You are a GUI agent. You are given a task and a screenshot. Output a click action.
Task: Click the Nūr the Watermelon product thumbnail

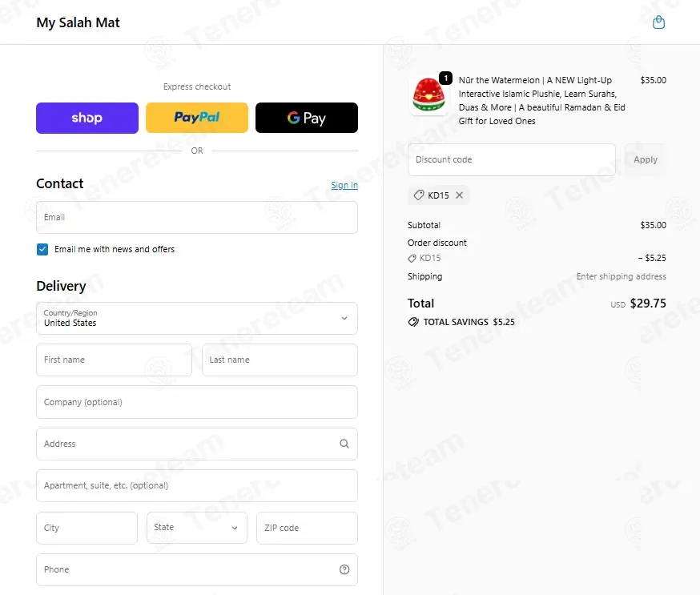pyautogui.click(x=428, y=95)
